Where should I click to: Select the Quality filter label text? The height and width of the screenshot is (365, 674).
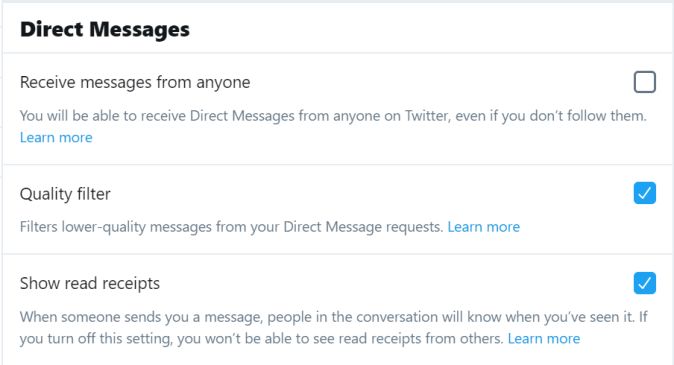point(65,194)
